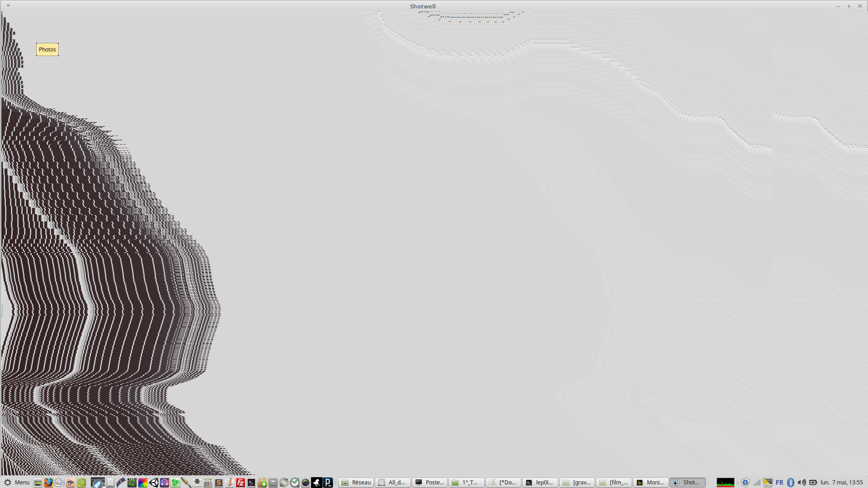Launch the Unity editor icon

[x=154, y=483]
